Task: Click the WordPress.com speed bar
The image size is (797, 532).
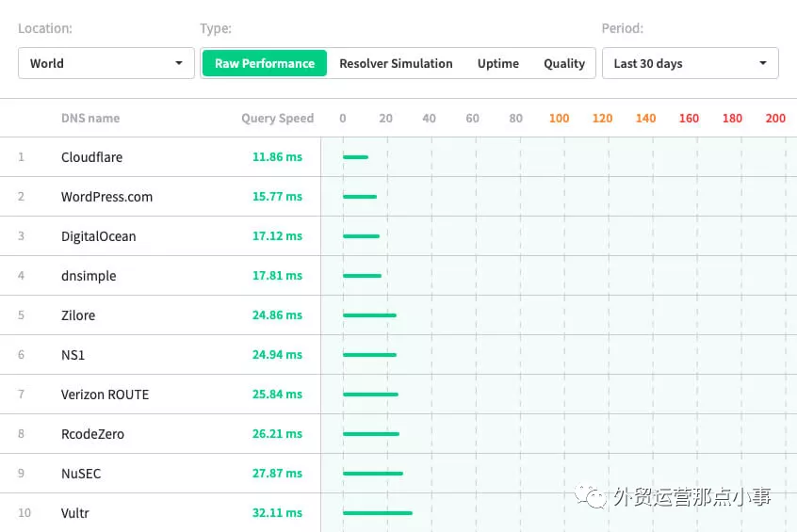Action: 360,197
